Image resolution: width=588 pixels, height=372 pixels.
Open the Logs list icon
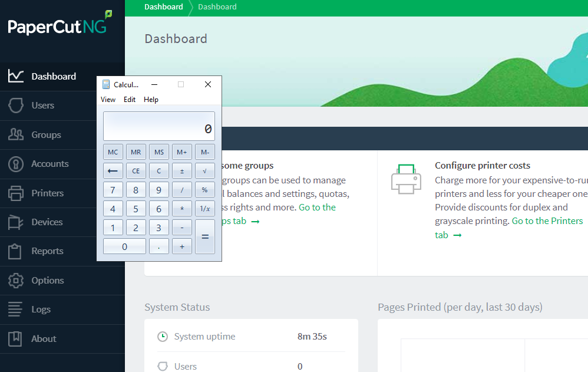tap(16, 310)
